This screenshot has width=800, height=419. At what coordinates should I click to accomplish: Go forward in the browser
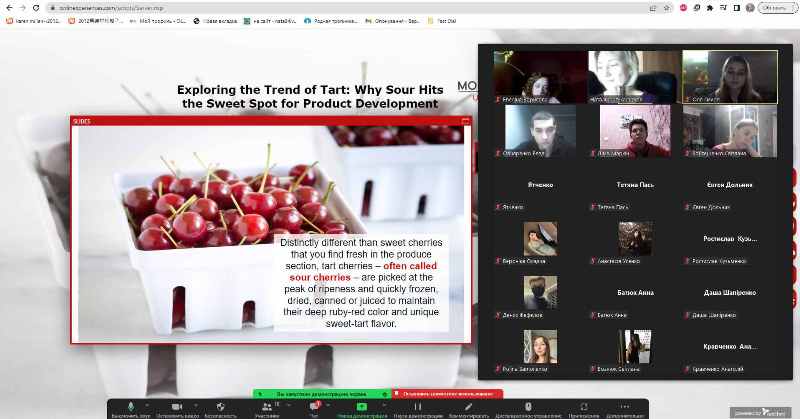tap(22, 8)
